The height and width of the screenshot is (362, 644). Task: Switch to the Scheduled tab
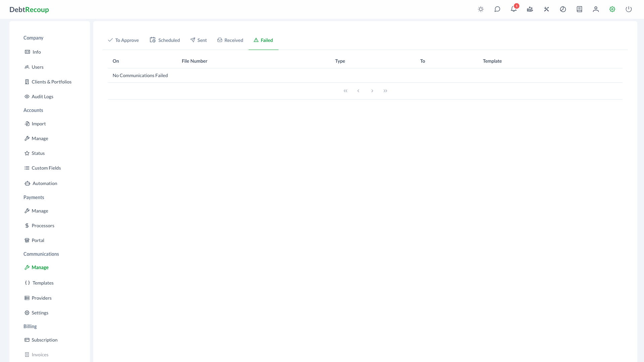pyautogui.click(x=165, y=40)
